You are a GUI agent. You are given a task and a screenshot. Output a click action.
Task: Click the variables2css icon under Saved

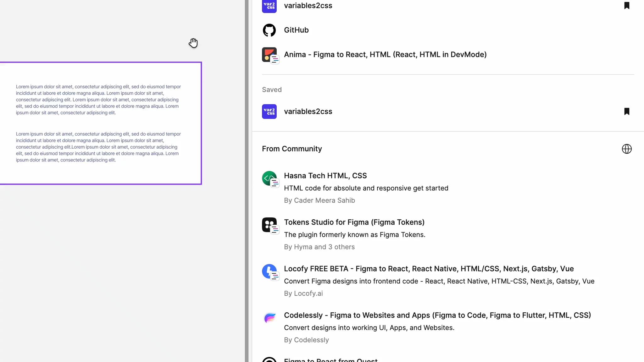[x=269, y=111]
